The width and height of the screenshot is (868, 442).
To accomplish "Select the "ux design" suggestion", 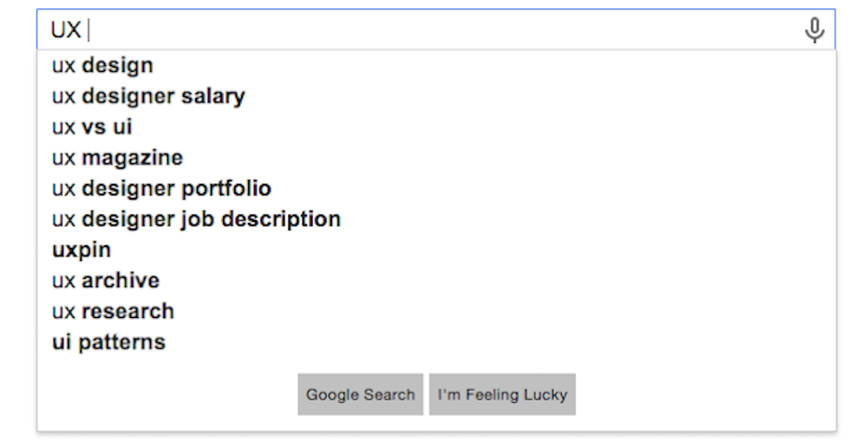I will (103, 65).
